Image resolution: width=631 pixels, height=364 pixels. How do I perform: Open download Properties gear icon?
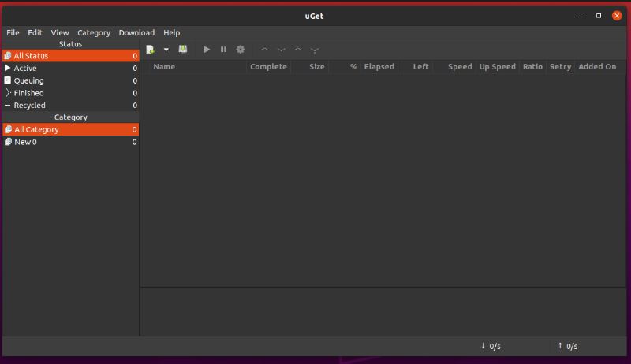coord(241,50)
